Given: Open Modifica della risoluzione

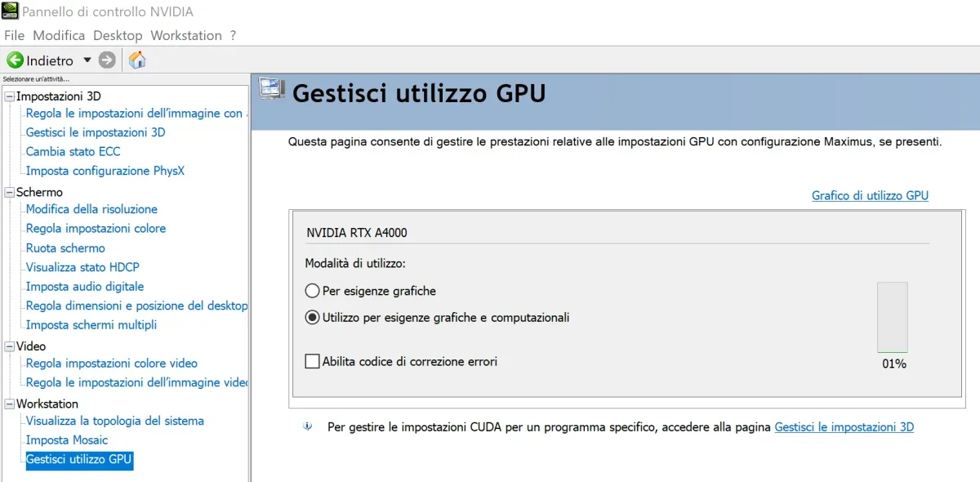Looking at the screenshot, I should point(91,209).
